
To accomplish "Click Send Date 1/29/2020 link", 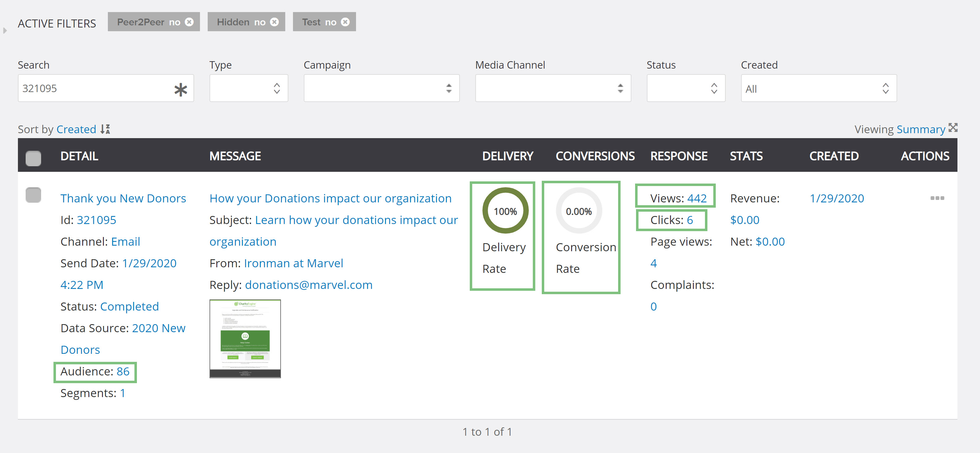I will [149, 263].
